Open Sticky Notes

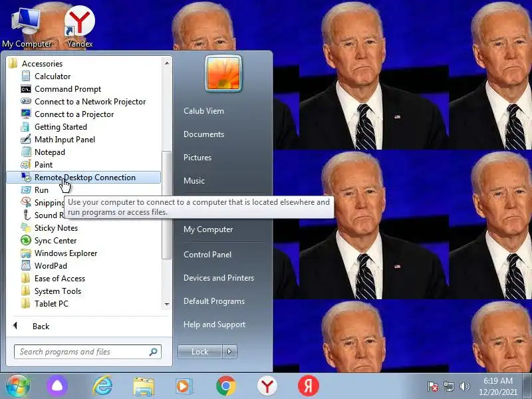pos(56,228)
